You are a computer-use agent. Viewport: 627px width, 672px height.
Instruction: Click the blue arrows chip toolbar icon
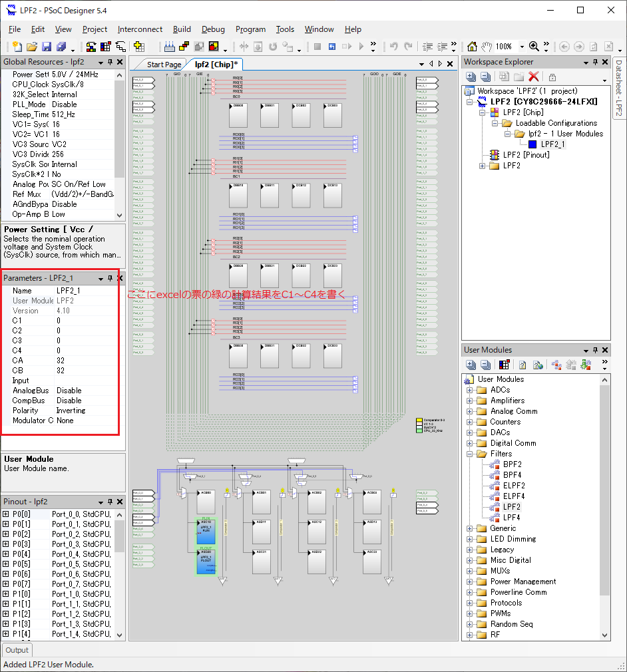tap(170, 47)
